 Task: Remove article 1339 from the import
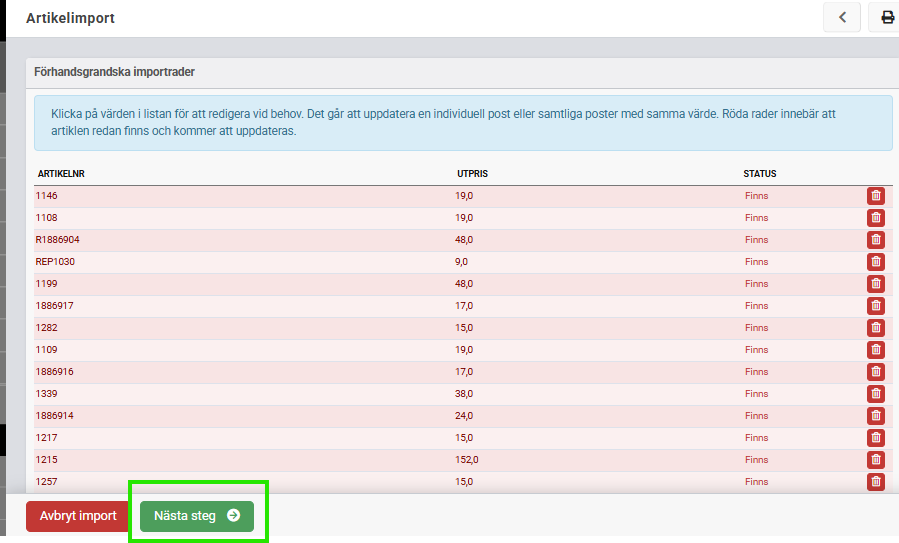coord(876,394)
